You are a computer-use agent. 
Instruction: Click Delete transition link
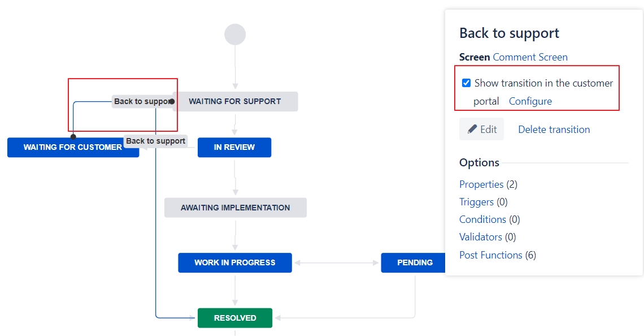click(x=554, y=130)
